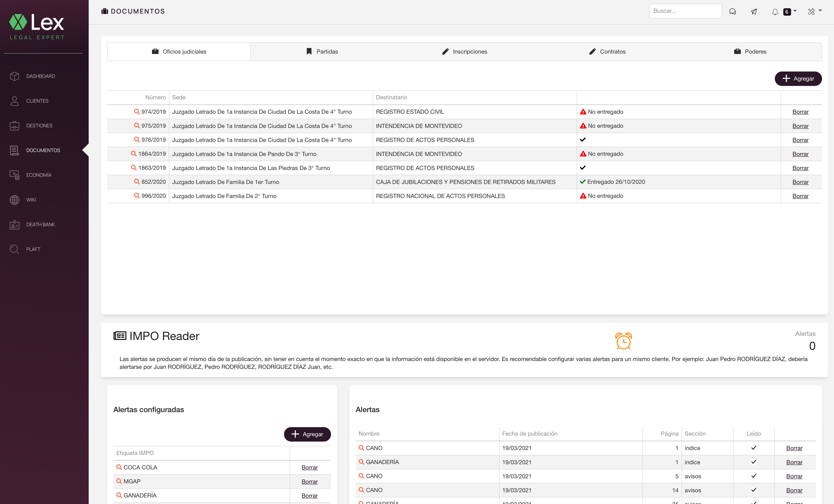The height and width of the screenshot is (504, 834).
Task: Toggle Leído check for CANO page 5
Action: click(x=753, y=476)
